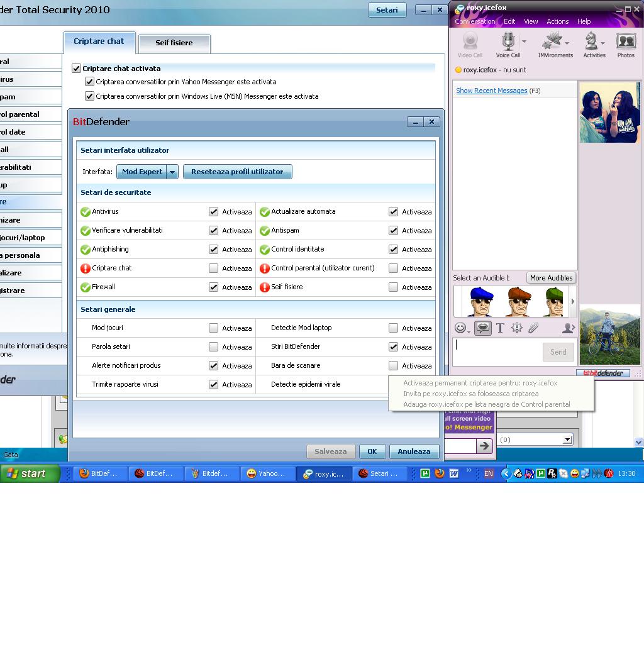This screenshot has height=669, width=644.
Task: Select the Criptare chat tab
Action: click(x=99, y=41)
